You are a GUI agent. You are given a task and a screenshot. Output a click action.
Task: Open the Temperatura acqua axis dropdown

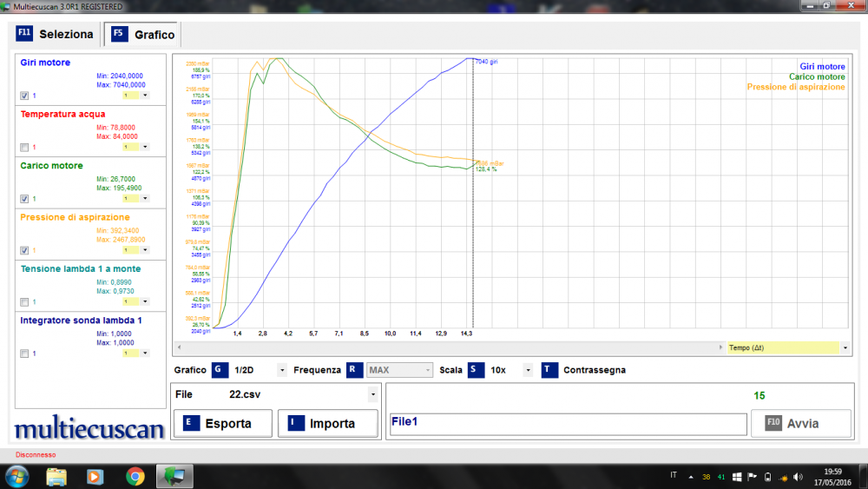coord(145,147)
